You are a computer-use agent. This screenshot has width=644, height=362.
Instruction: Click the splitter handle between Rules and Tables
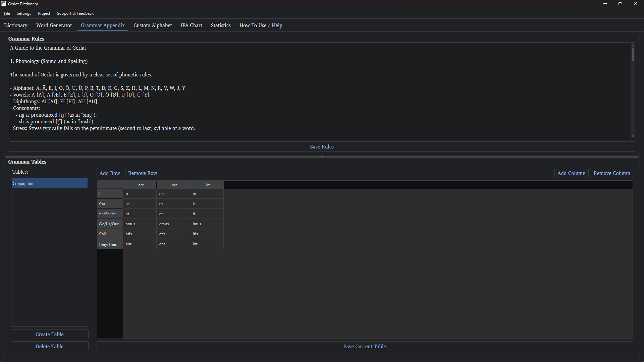(x=322, y=157)
